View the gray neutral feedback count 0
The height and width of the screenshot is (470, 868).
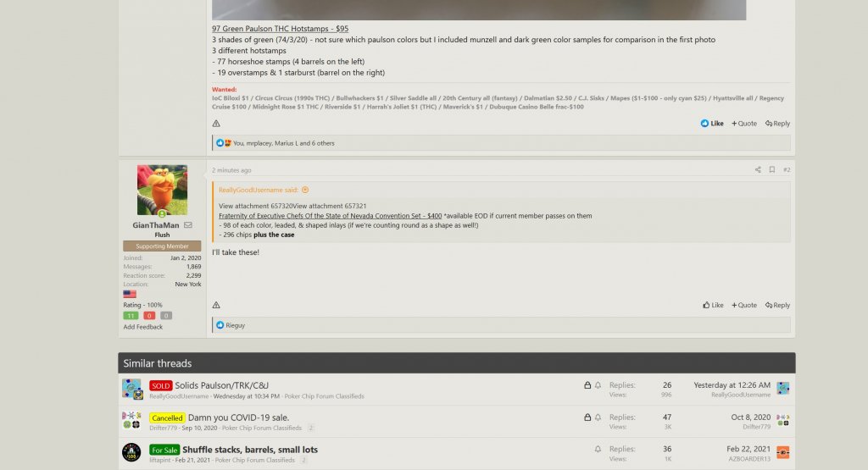click(x=166, y=316)
